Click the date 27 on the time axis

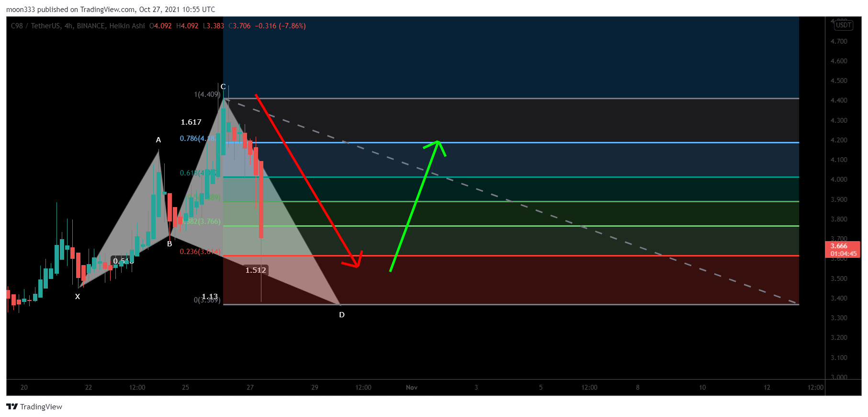pyautogui.click(x=250, y=387)
